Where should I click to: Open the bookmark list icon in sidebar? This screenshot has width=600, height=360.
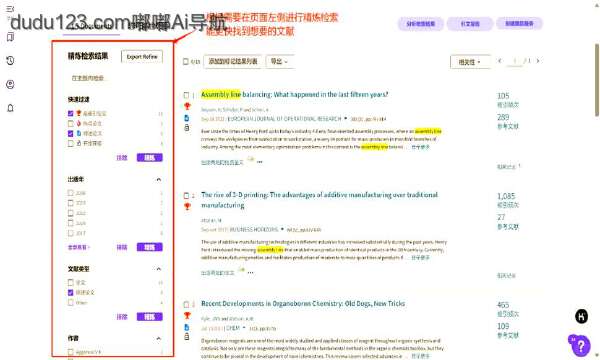click(10, 37)
